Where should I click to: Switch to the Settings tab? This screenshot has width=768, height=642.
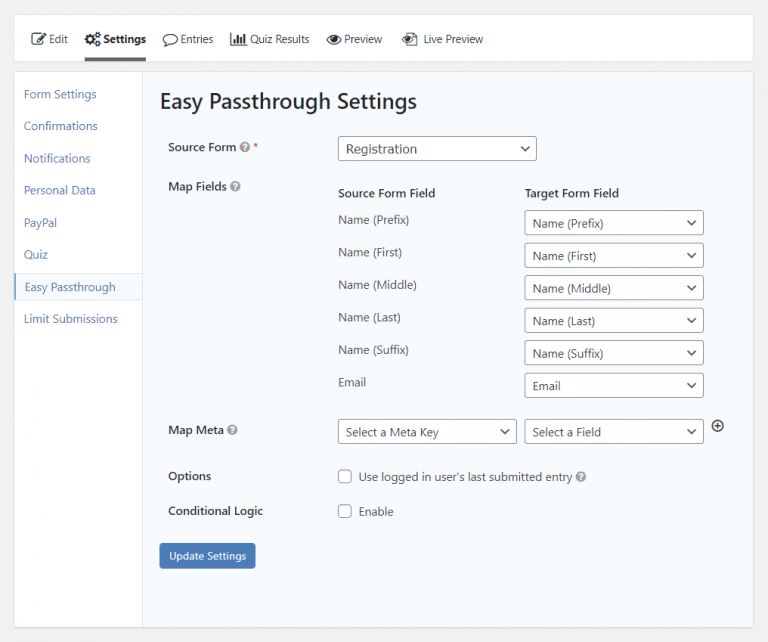point(115,39)
